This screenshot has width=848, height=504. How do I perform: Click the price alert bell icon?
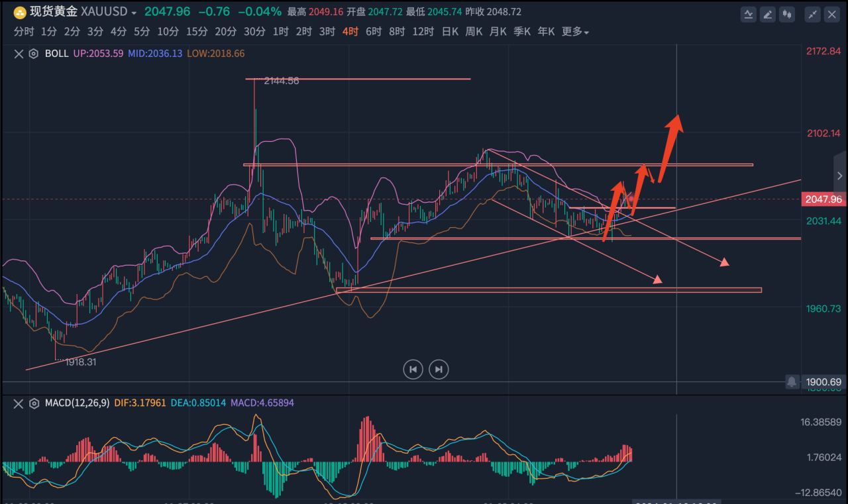tap(792, 381)
